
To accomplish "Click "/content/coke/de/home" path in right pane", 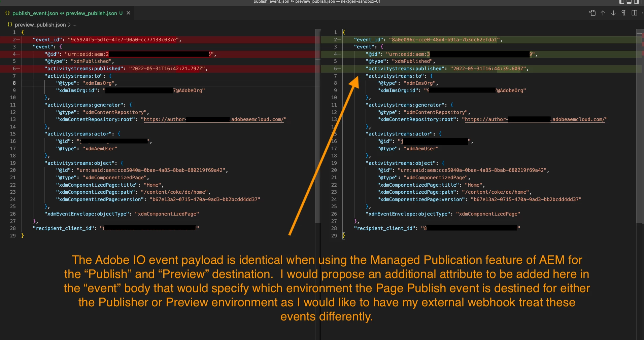I will click(496, 192).
